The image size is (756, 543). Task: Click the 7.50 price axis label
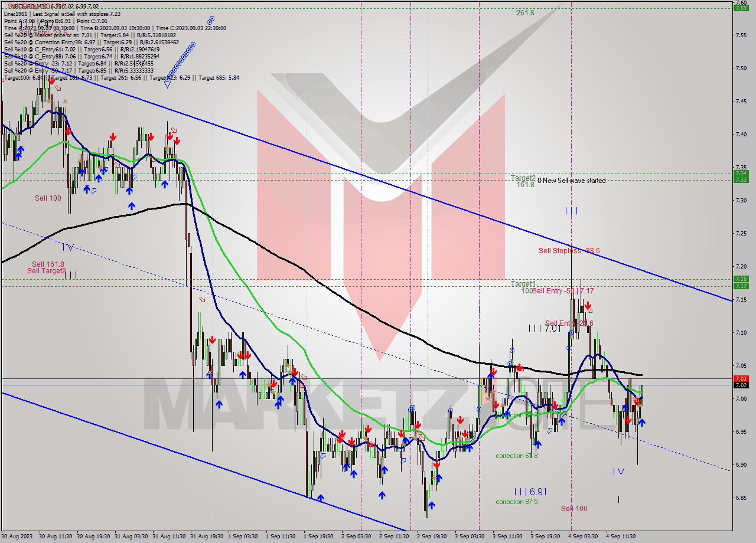741,68
